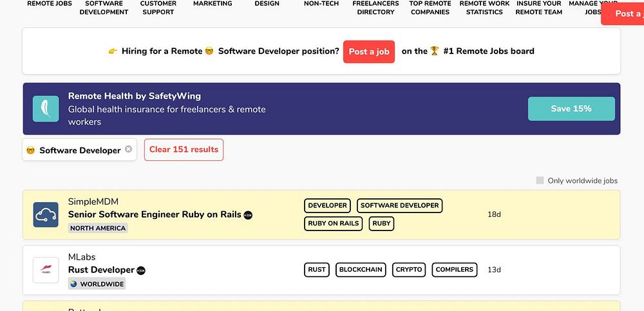Open the MLabs company logo
Image resolution: width=644 pixels, height=311 pixels.
click(46, 270)
